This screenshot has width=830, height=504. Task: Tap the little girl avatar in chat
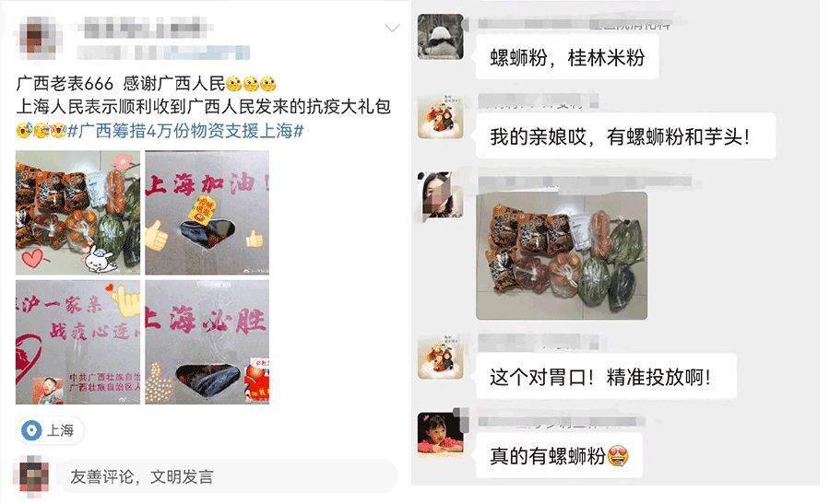[441, 435]
